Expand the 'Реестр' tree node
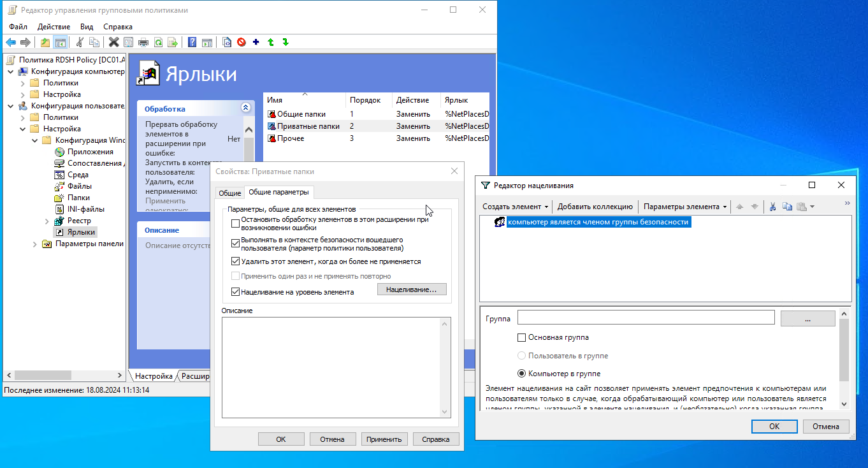The height and width of the screenshot is (468, 868). (x=47, y=221)
